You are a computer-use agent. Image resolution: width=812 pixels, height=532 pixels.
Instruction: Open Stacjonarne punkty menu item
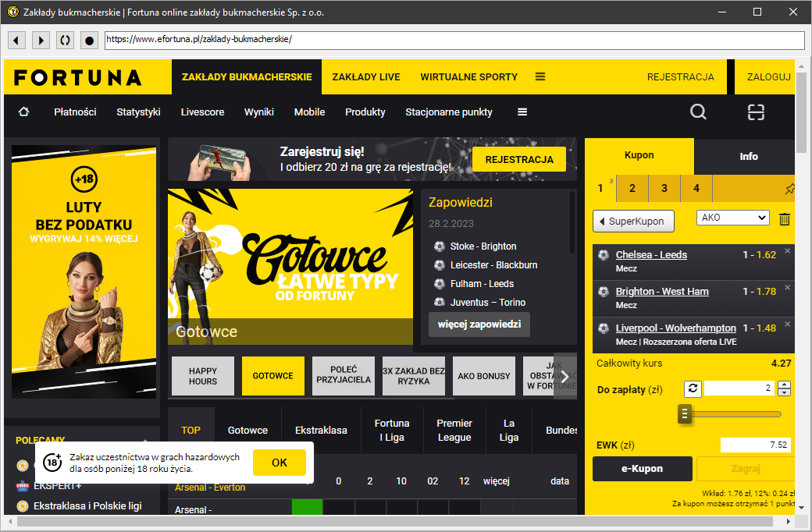[449, 112]
